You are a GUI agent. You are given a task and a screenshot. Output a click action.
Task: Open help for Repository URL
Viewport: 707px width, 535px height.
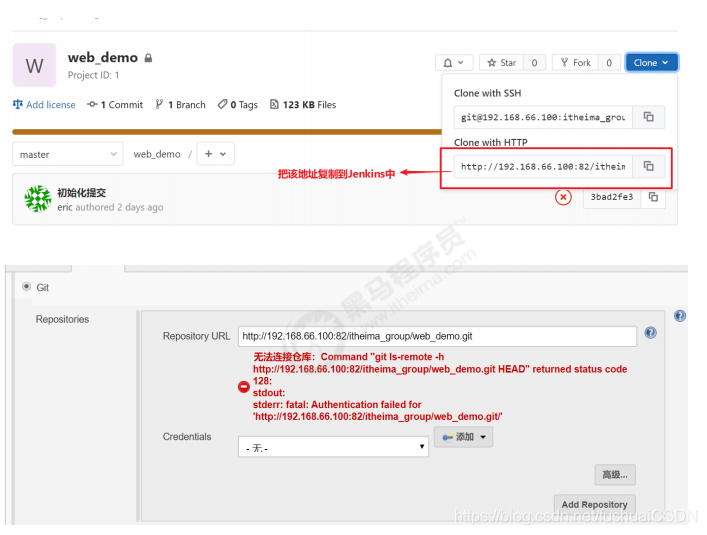coord(650,333)
